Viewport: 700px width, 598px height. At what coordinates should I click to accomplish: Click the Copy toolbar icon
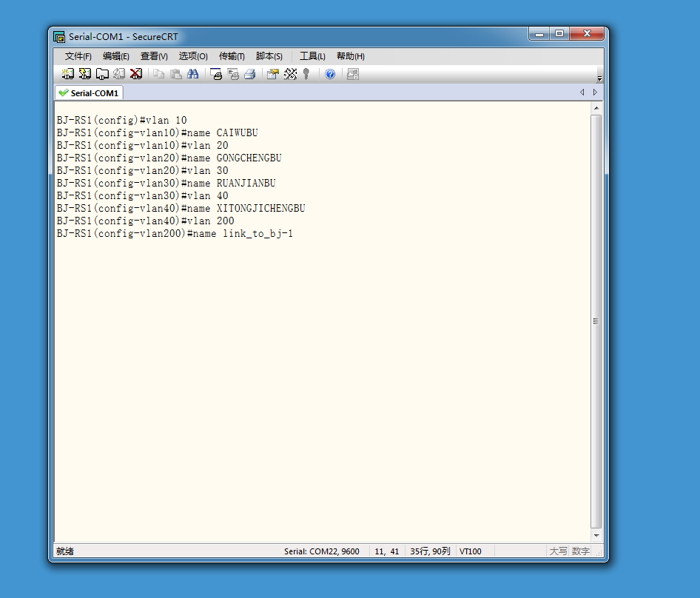(158, 74)
